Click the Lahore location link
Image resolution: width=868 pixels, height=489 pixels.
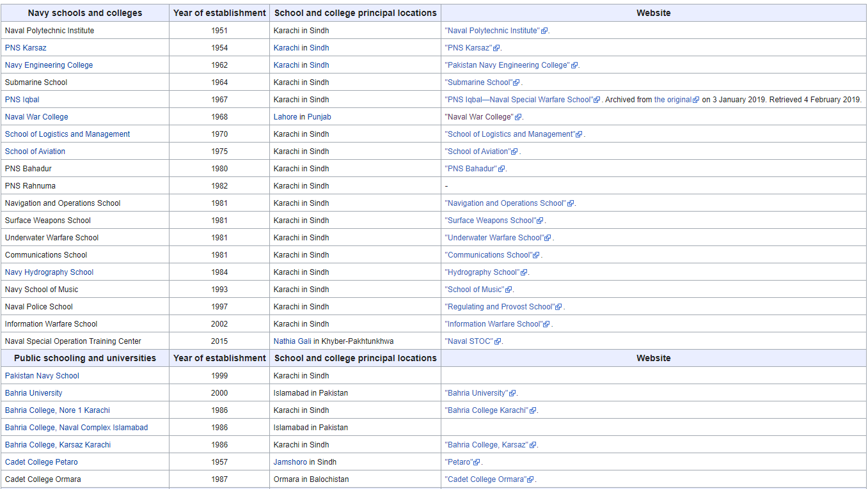tap(285, 117)
